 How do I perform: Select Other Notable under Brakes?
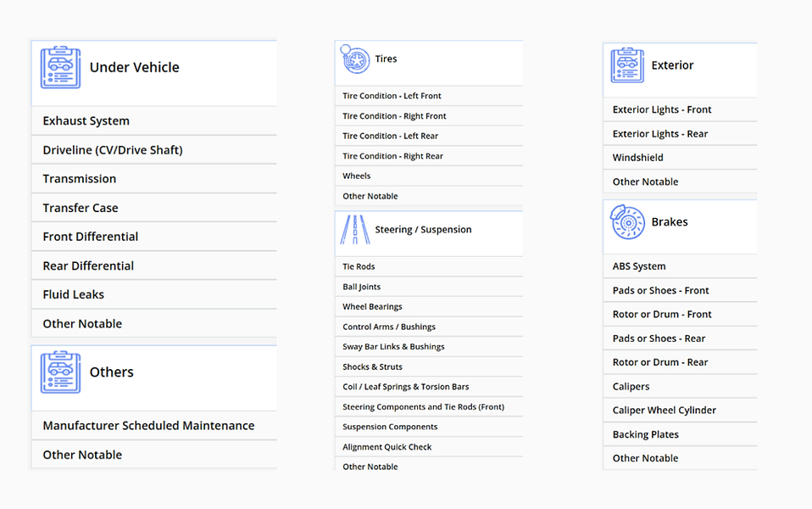click(x=680, y=458)
